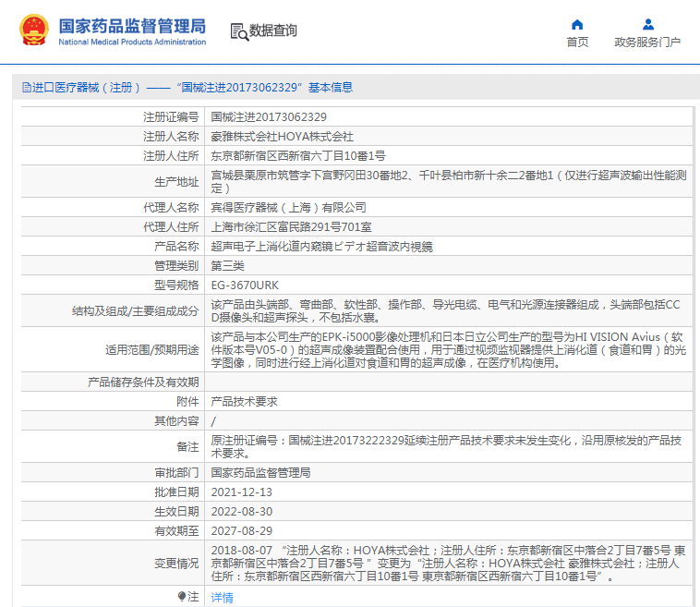Select 豪雅株式会社HOYA株式会社 value
Screen dimensions: 700x607
coord(283,137)
